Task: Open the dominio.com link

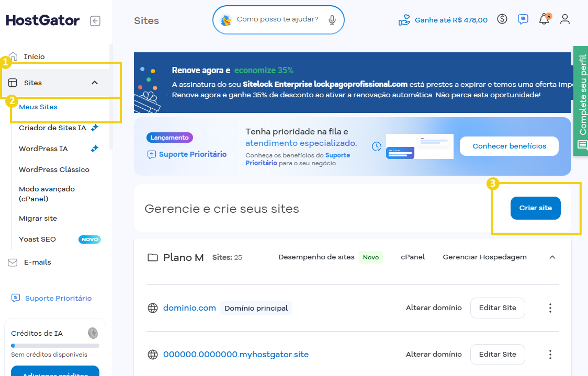Action: pyautogui.click(x=189, y=308)
